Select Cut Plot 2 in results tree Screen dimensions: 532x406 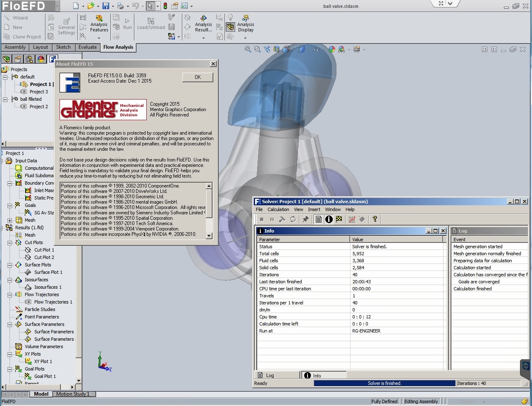point(44,257)
